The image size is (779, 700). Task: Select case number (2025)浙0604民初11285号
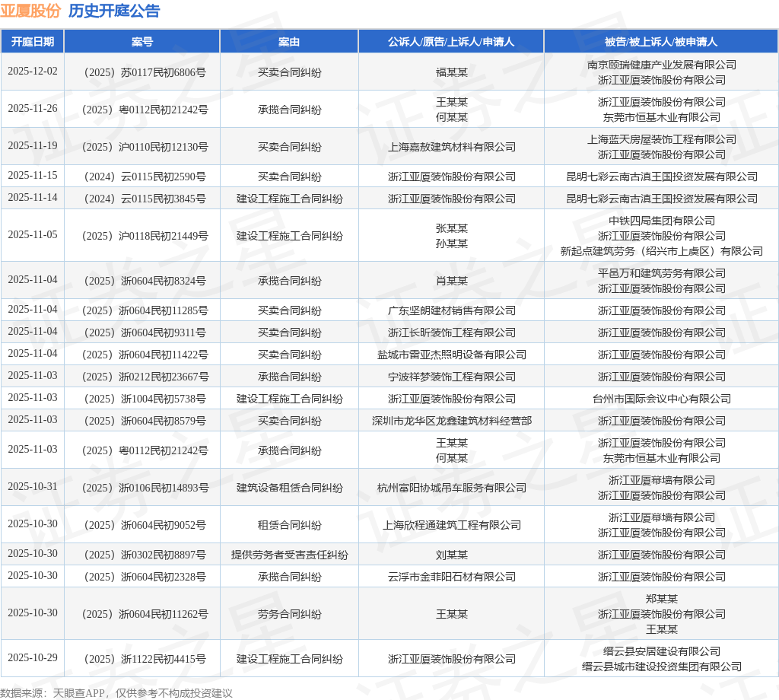click(x=142, y=310)
